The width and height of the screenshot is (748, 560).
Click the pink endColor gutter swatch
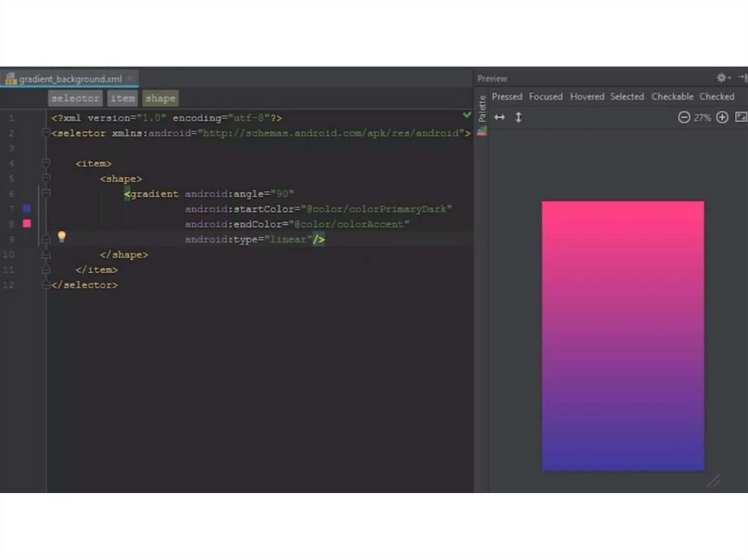point(27,223)
